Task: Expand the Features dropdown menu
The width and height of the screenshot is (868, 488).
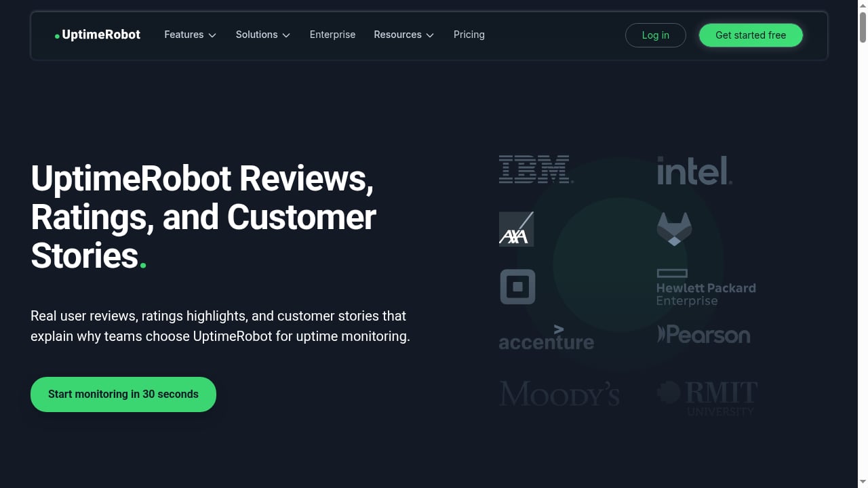Action: point(190,35)
